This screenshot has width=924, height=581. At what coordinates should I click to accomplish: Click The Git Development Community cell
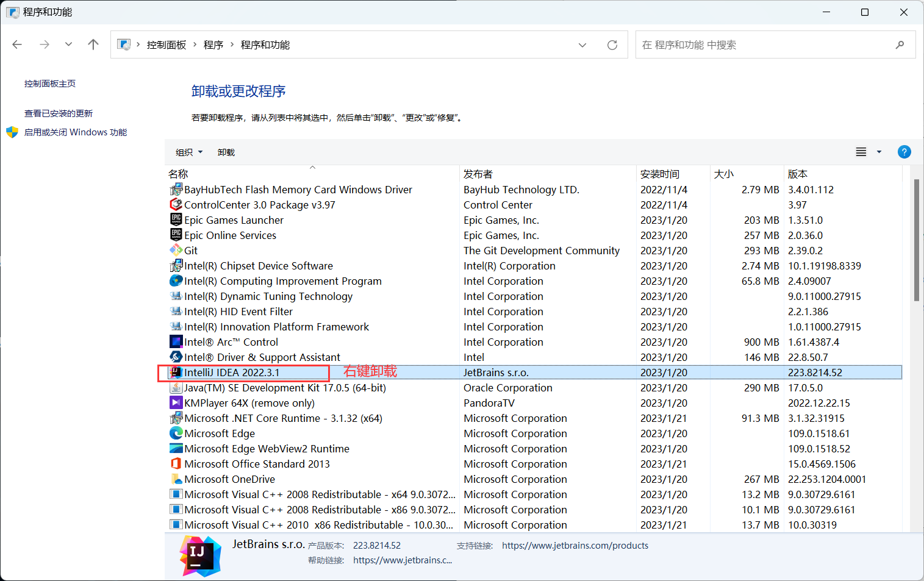pos(542,251)
